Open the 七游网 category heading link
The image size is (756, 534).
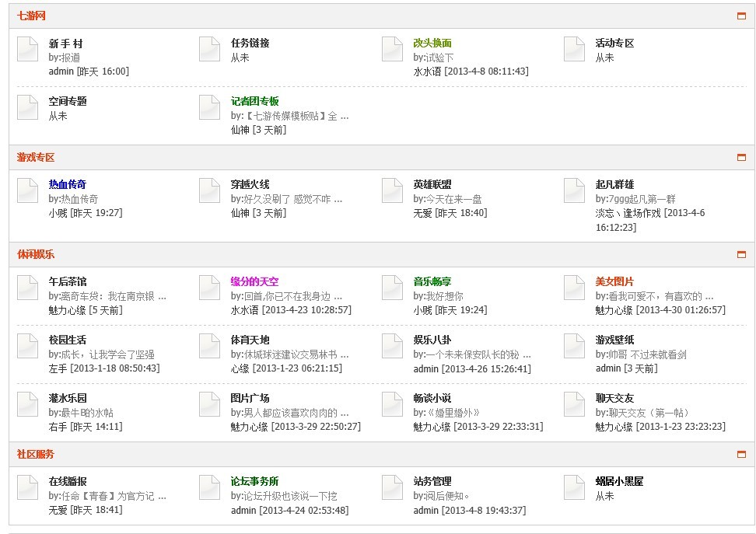tap(31, 16)
